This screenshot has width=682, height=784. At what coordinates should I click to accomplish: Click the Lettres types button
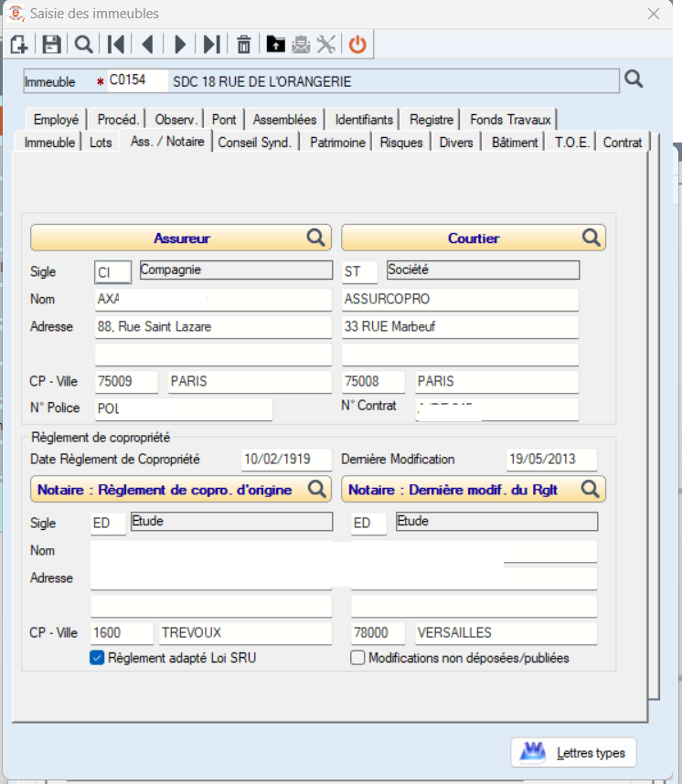[573, 753]
